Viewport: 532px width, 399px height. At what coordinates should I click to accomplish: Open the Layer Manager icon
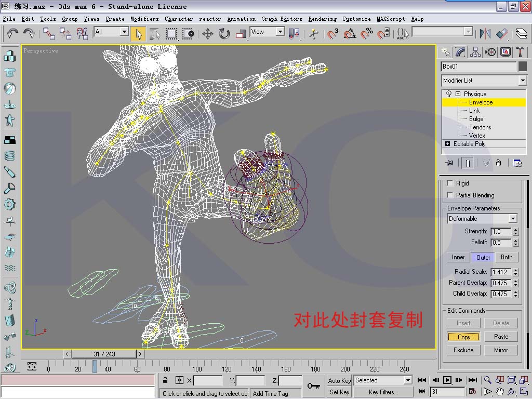(x=521, y=34)
